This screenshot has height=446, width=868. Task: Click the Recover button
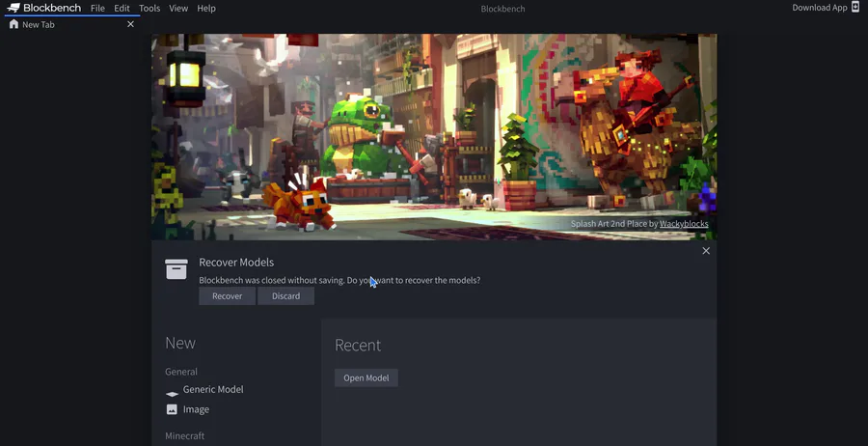[x=227, y=295]
